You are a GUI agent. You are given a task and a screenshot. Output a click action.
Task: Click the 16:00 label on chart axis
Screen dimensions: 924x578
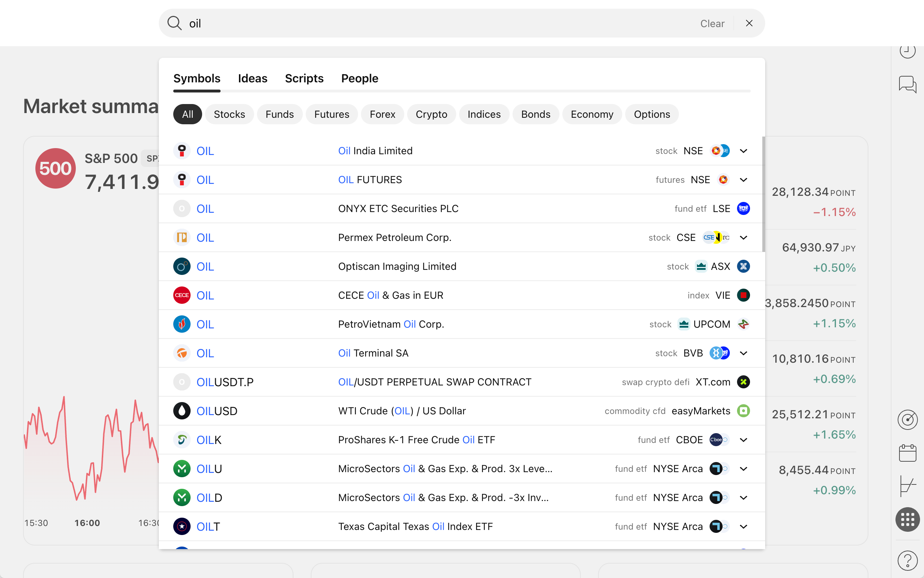pos(87,523)
